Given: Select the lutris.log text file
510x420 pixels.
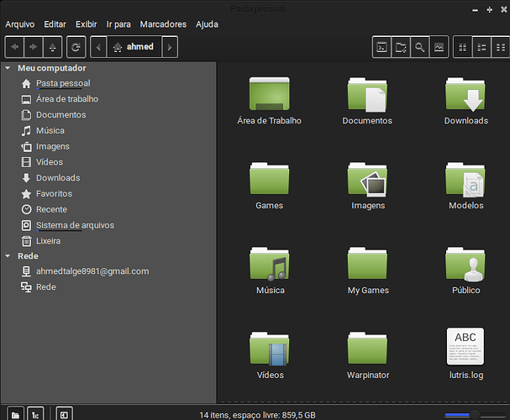Looking at the screenshot, I should coord(465,347).
